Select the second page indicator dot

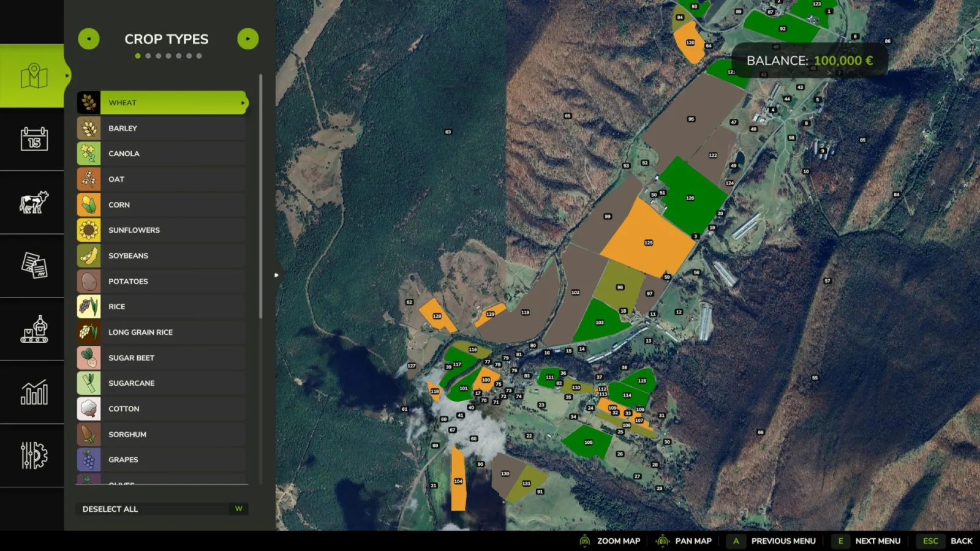click(x=148, y=56)
